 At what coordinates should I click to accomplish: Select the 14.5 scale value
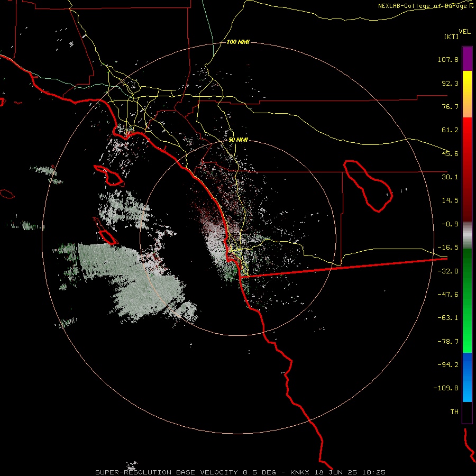[450, 200]
